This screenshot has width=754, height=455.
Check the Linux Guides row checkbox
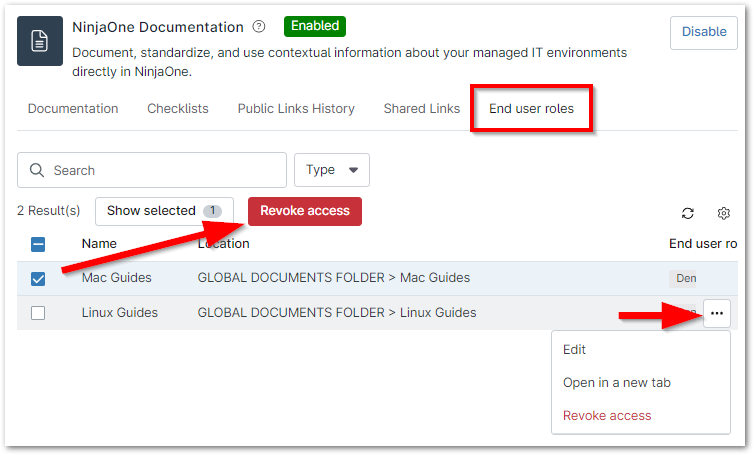pyautogui.click(x=38, y=313)
